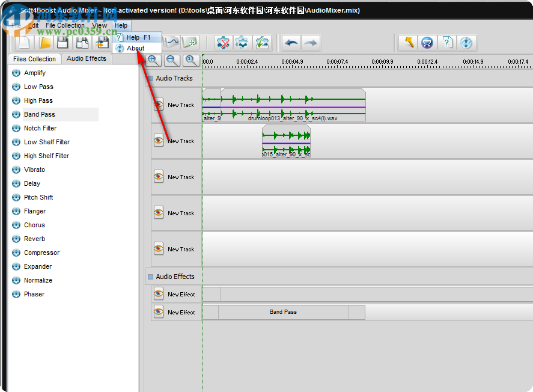The image size is (533, 392).
Task: Click the 0:00:14.9 mark on the ruler
Action: (473, 61)
